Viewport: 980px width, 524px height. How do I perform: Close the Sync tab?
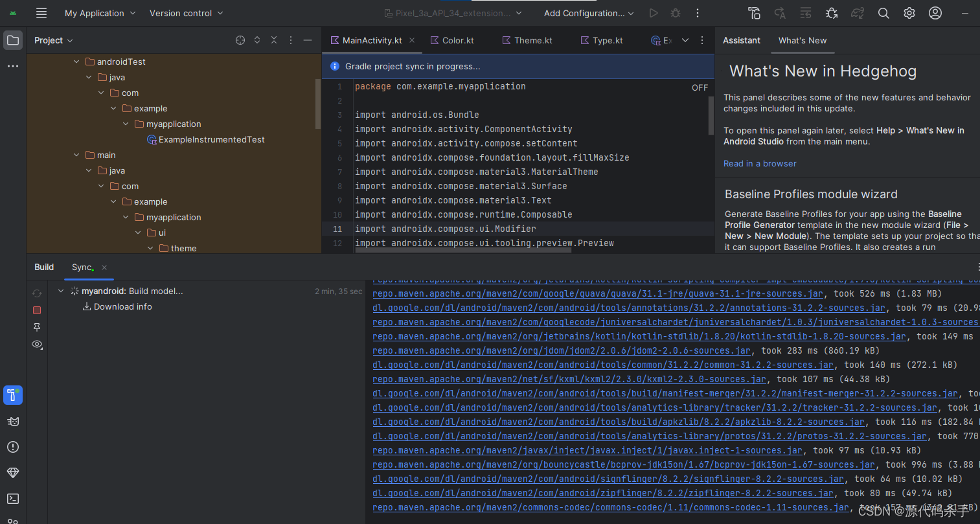(x=104, y=267)
